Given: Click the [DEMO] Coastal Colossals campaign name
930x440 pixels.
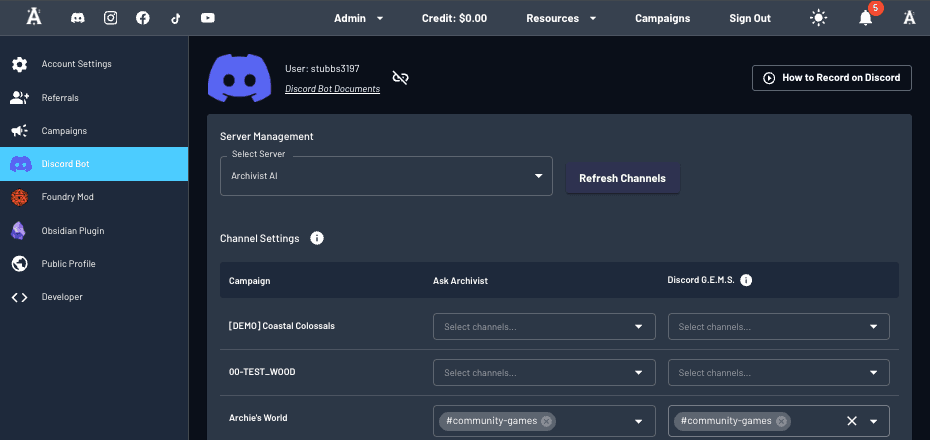Looking at the screenshot, I should 282,326.
